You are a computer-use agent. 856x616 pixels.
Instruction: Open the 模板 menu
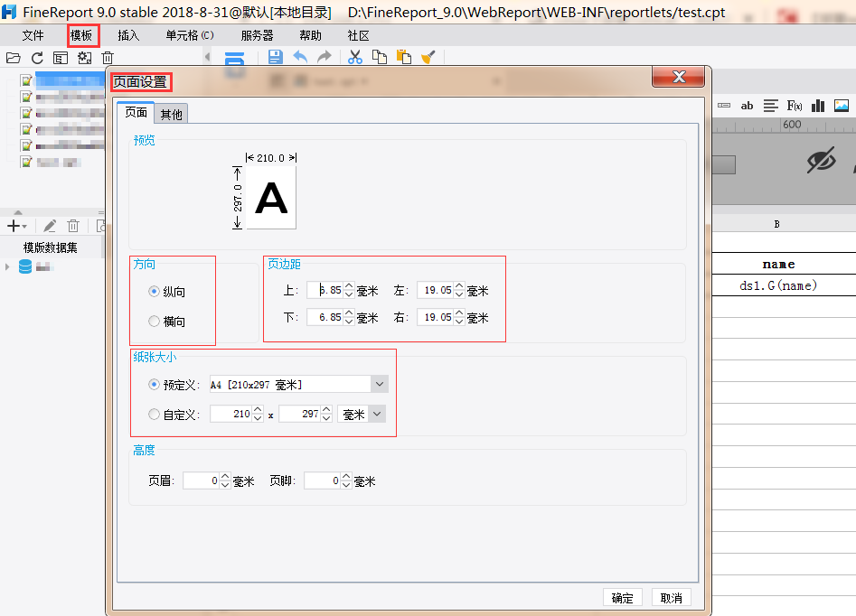tap(81, 35)
